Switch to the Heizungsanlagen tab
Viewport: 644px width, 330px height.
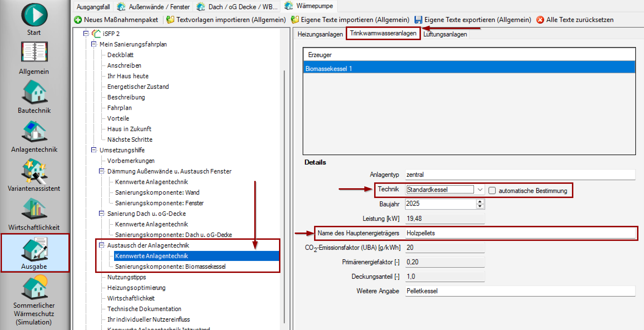(x=320, y=34)
